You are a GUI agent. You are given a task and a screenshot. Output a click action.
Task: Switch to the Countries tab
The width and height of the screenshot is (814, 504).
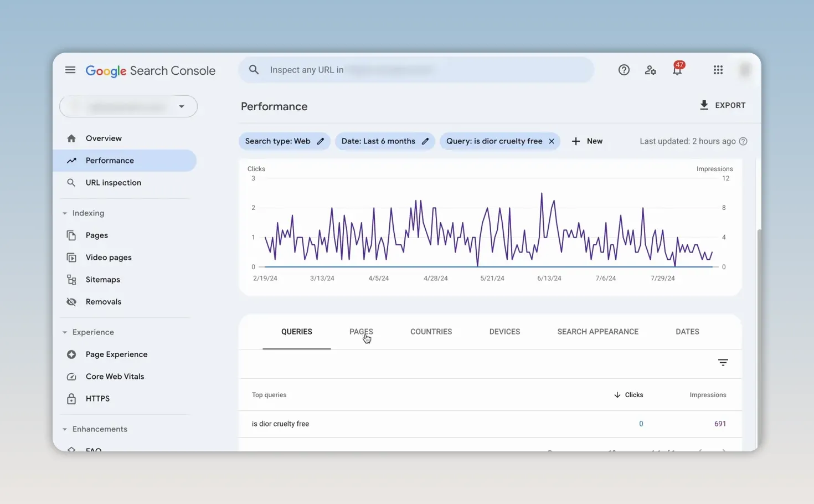tap(431, 332)
